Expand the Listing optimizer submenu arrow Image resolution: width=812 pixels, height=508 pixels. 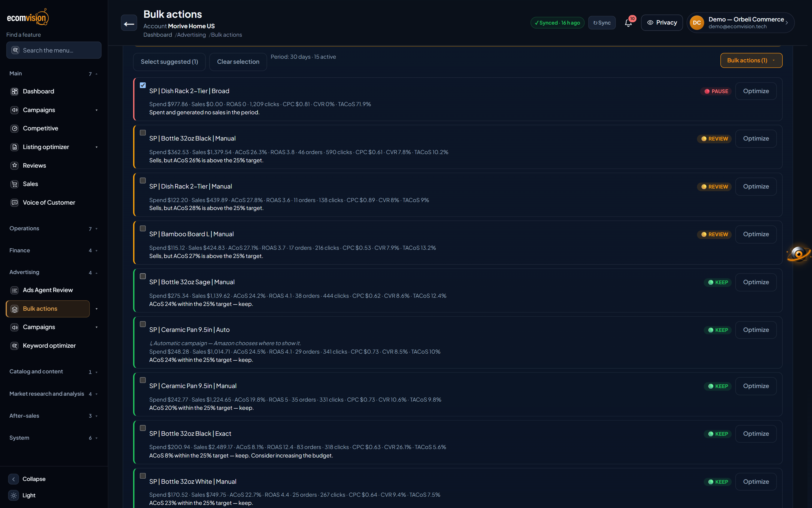pos(97,147)
